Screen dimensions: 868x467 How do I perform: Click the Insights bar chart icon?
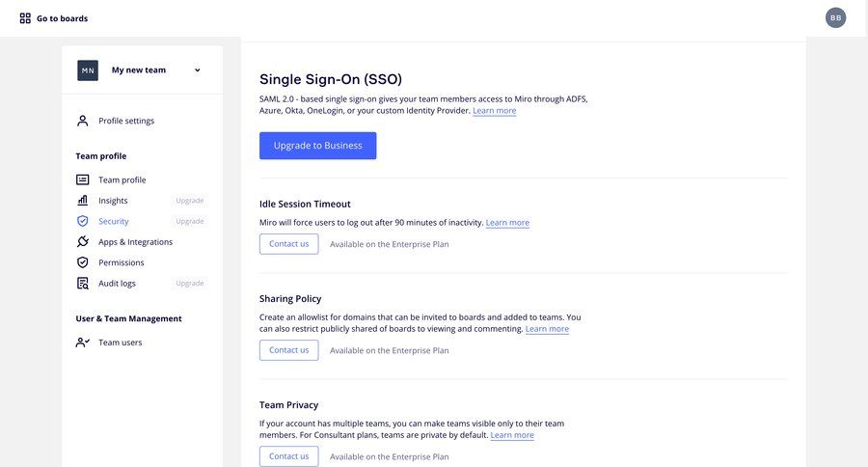83,200
